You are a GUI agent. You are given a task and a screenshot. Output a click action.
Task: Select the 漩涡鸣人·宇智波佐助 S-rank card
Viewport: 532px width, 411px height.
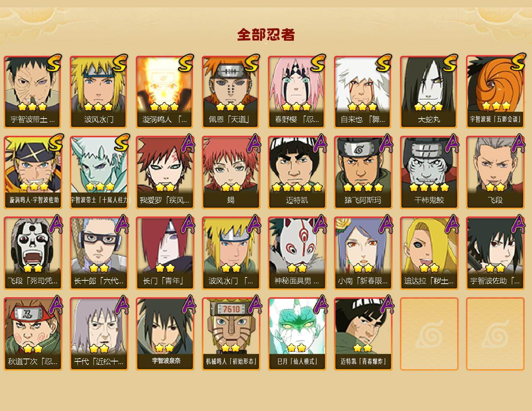coord(33,172)
